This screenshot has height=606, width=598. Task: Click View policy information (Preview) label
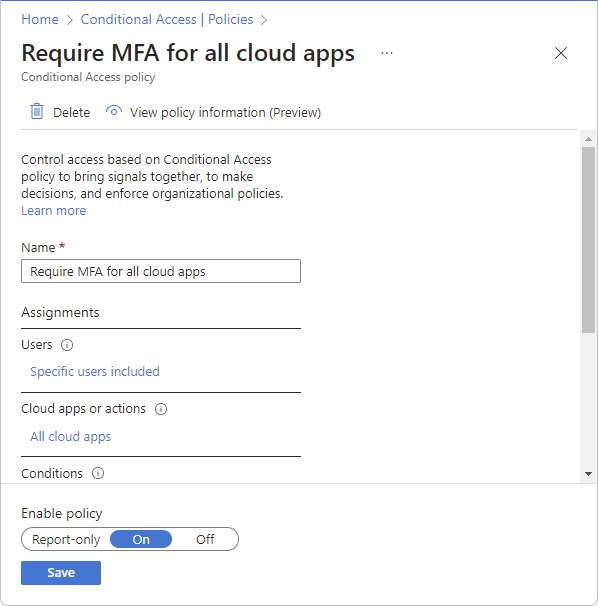click(x=225, y=112)
